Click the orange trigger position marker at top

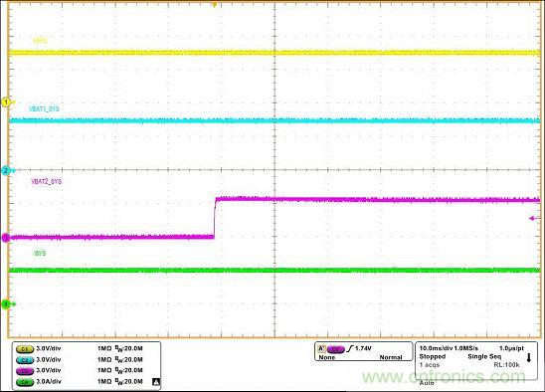(215, 5)
